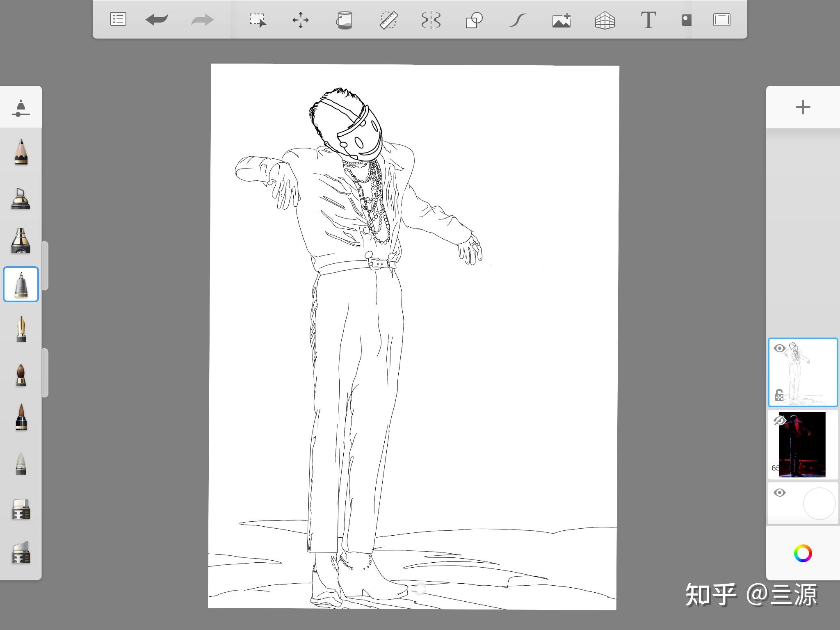Select the black-handled paintbrush
The image size is (840, 630).
tap(21, 417)
